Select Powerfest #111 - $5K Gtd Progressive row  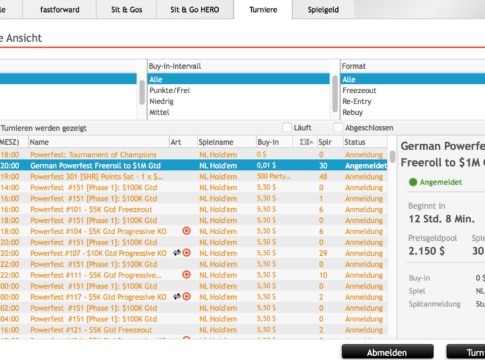pyautogui.click(x=193, y=275)
